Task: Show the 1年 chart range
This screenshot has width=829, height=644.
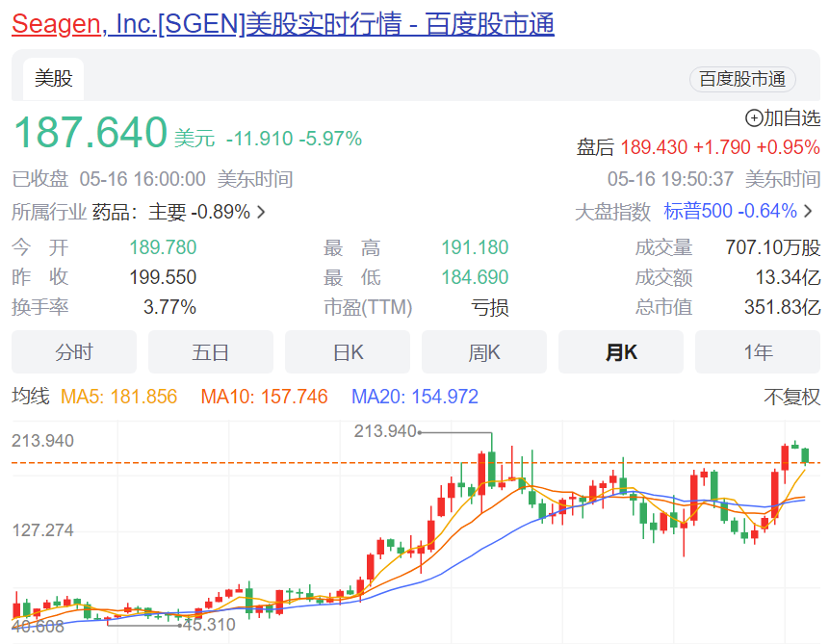Action: point(758,352)
